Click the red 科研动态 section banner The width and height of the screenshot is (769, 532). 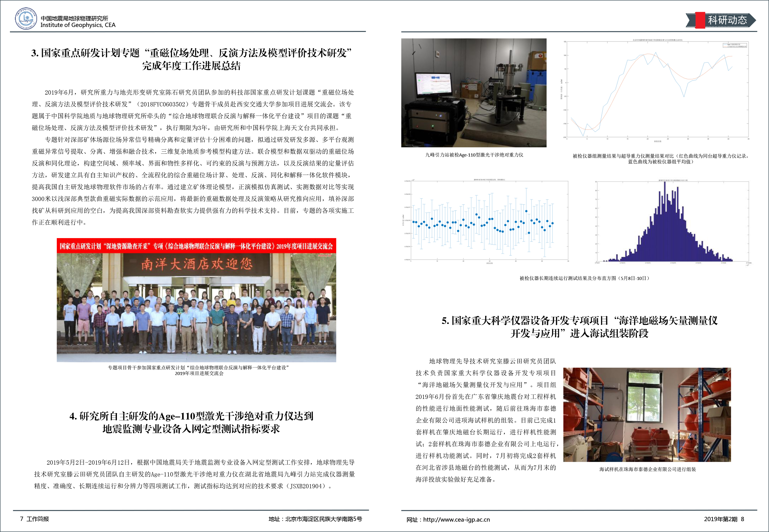(x=721, y=20)
